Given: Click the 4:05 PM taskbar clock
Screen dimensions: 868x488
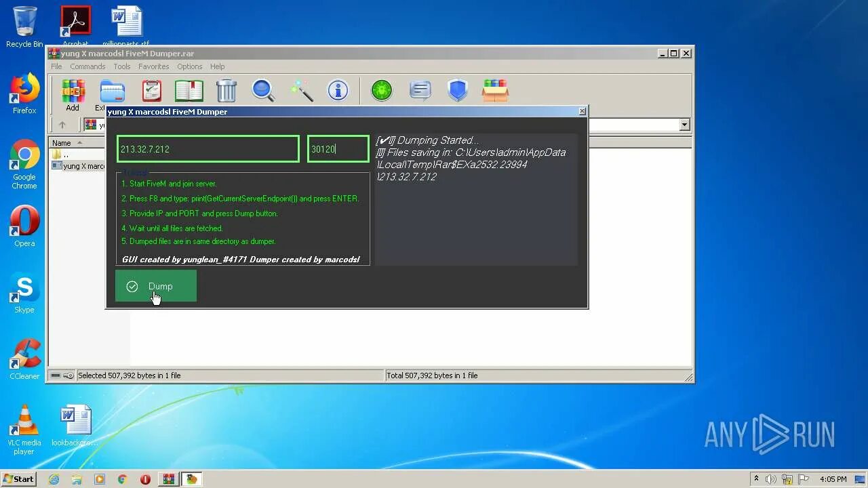Looking at the screenshot, I should click(833, 479).
